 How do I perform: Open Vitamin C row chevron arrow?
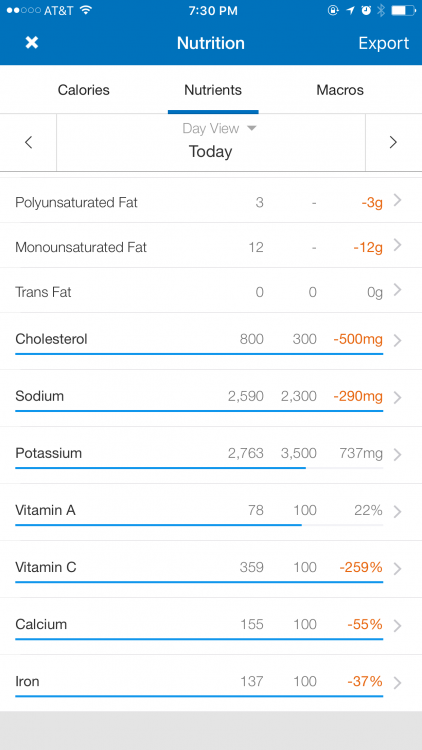(x=397, y=568)
